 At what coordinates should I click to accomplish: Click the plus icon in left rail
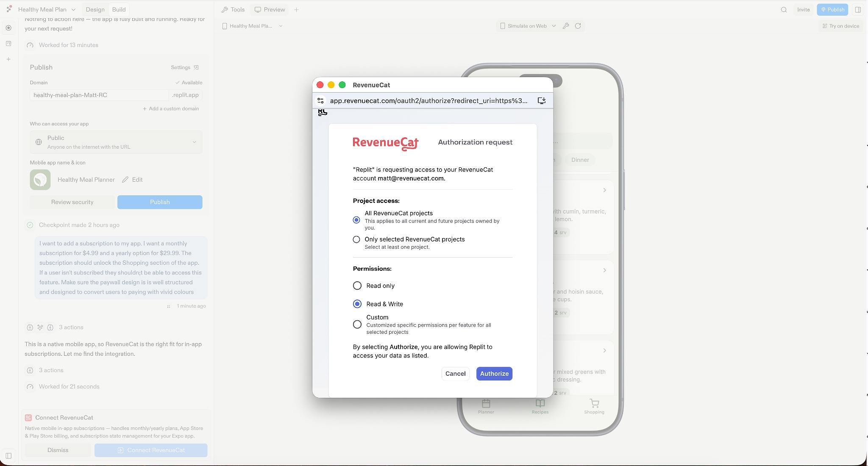coord(8,59)
